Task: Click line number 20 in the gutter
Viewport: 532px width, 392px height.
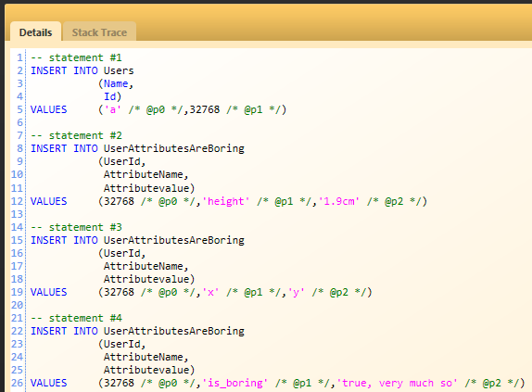Action: 17,305
